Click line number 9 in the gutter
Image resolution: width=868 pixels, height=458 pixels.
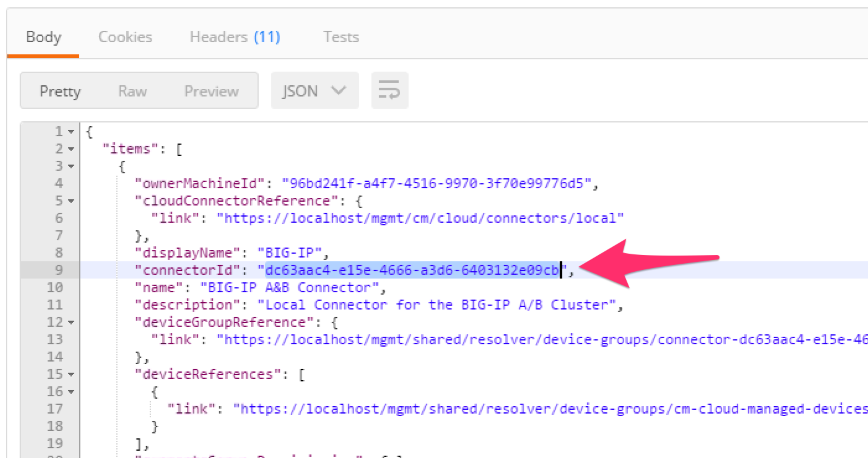[59, 270]
